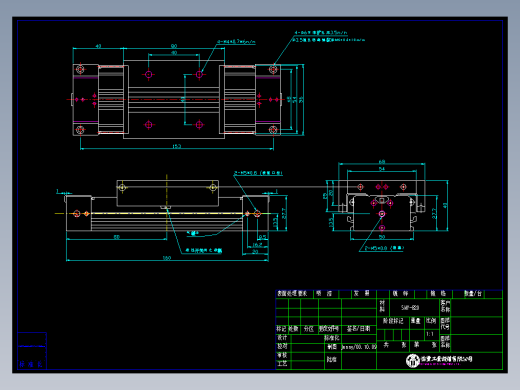Click the 阶段标记 label in title block
Image resolution: width=520 pixels, height=390 pixels.
coord(393,321)
